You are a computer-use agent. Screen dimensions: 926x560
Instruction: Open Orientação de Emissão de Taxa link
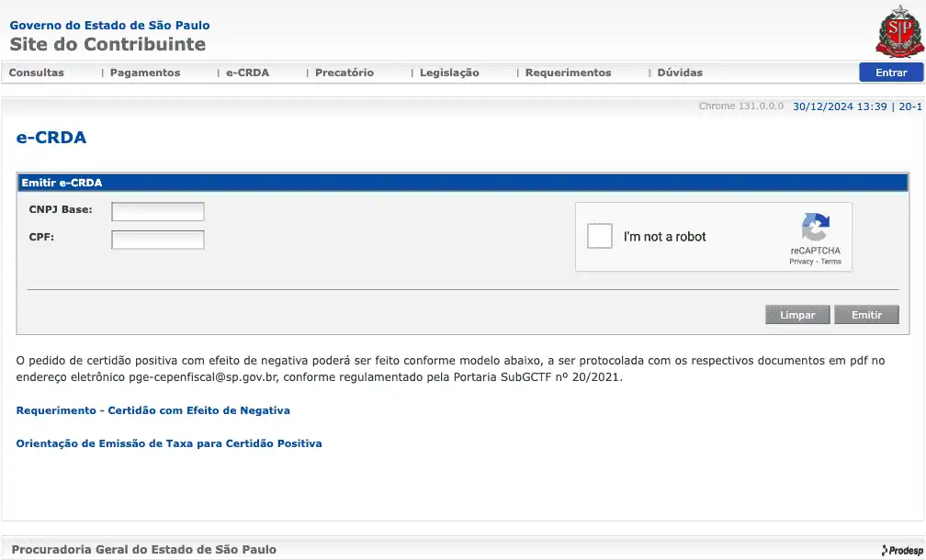[x=169, y=443]
